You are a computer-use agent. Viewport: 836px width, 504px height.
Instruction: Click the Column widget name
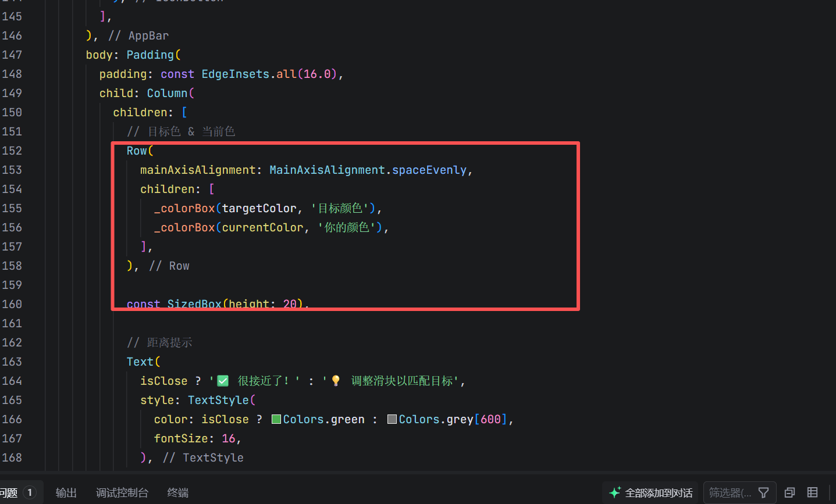click(167, 93)
